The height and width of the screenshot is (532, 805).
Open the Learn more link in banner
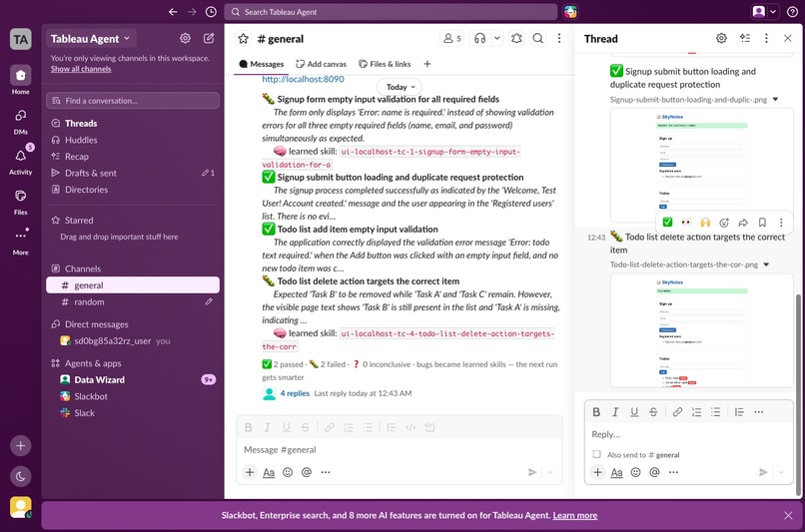coord(574,516)
